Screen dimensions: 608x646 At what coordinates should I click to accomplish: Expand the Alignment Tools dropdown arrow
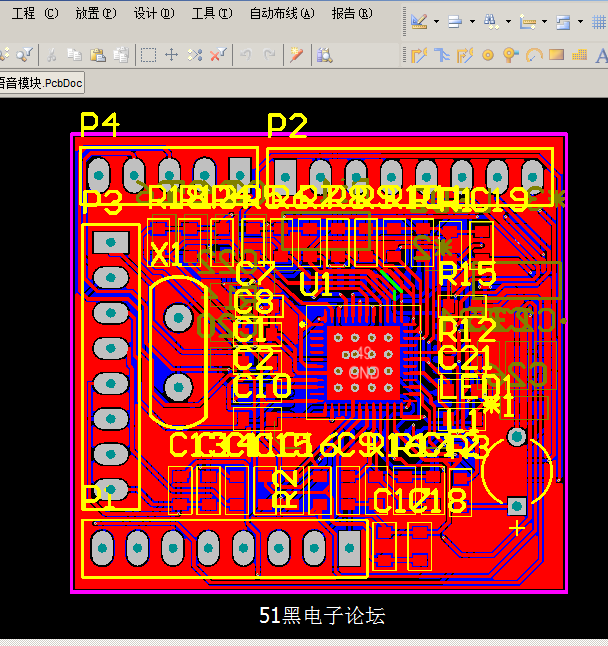point(472,21)
